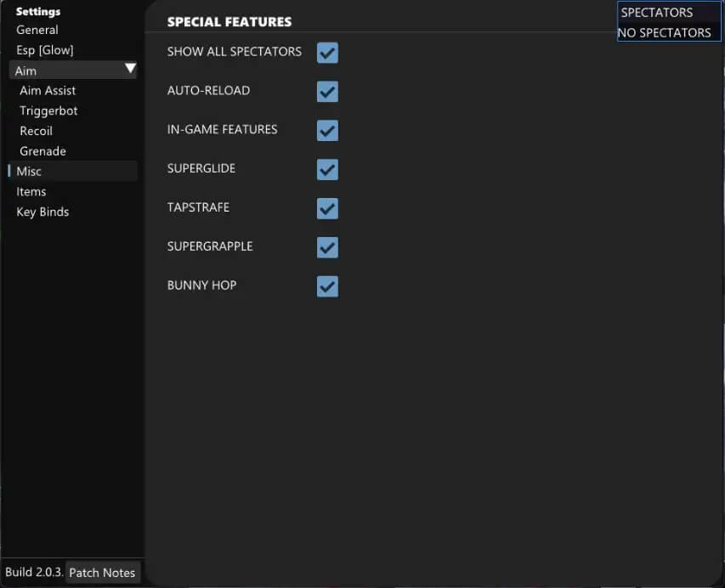Viewport: 725px width, 588px height.
Task: Uncheck the Supergrapple option
Action: 327,248
